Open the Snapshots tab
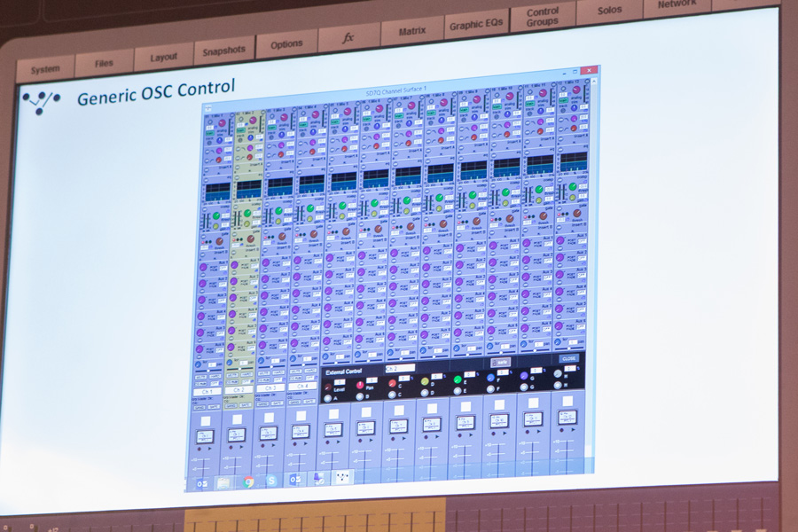Viewport: 798px width, 532px height. pyautogui.click(x=224, y=51)
